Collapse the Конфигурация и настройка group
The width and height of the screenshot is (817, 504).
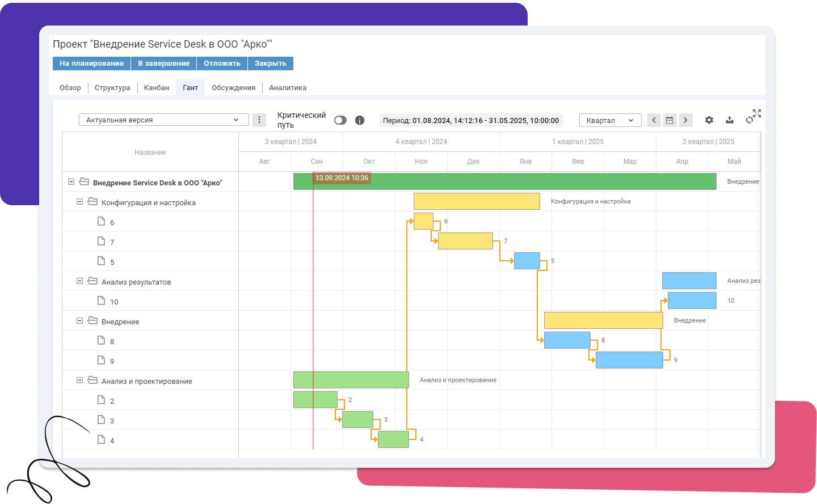click(x=79, y=202)
